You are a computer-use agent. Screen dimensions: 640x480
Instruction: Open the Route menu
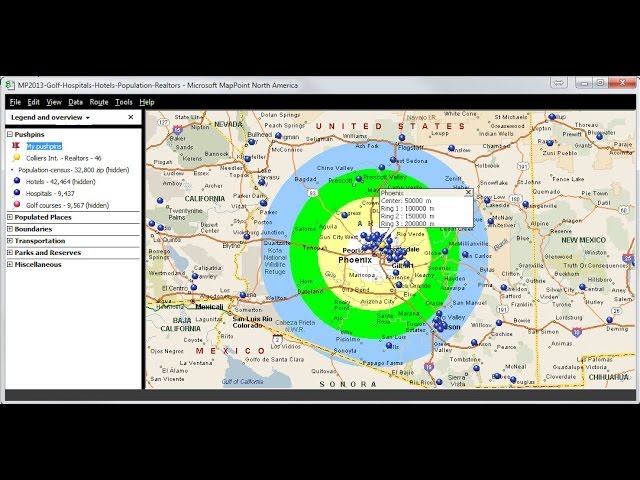(99, 102)
